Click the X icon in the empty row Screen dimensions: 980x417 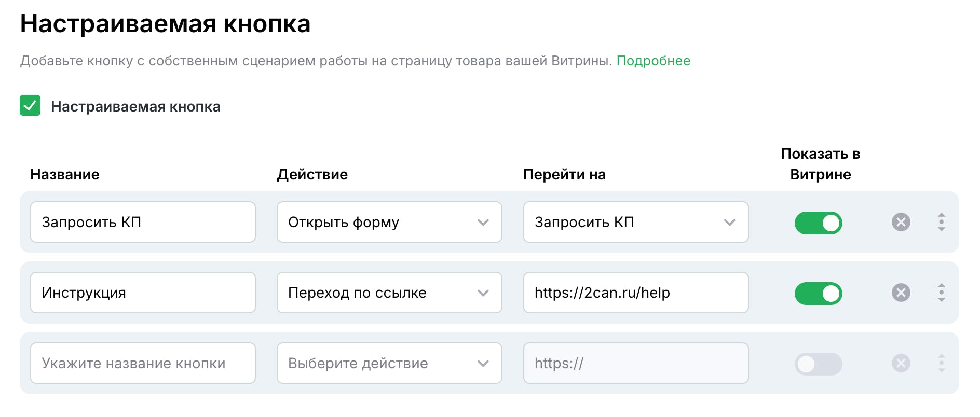tap(901, 363)
